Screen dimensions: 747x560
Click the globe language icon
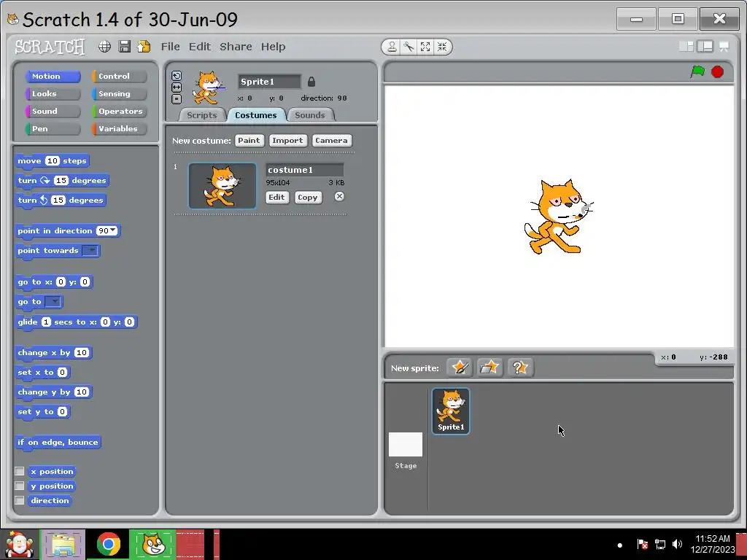[x=105, y=46]
